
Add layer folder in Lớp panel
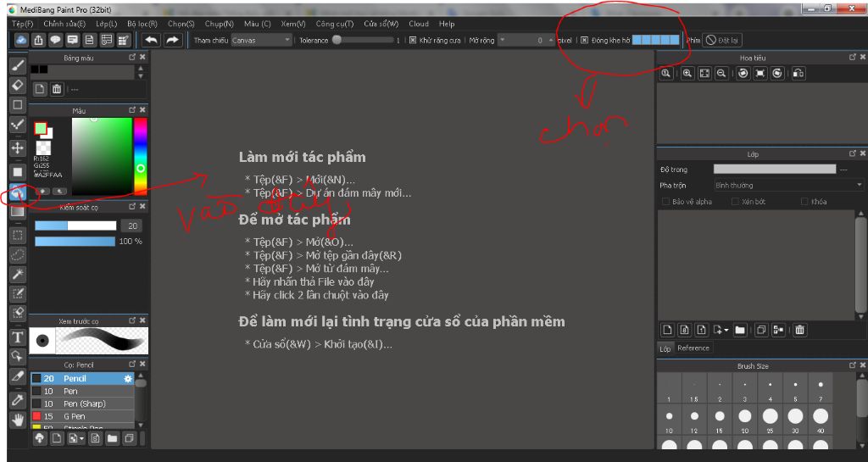click(x=739, y=330)
